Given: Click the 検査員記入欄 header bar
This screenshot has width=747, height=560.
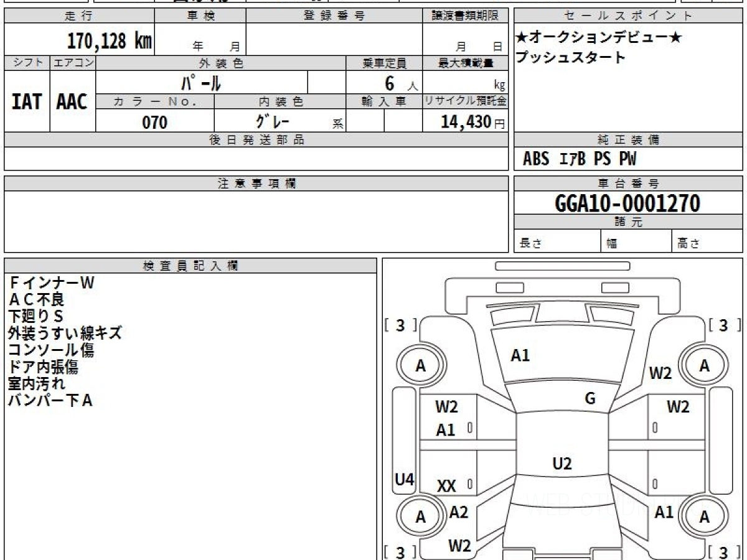Looking at the screenshot, I should (190, 266).
